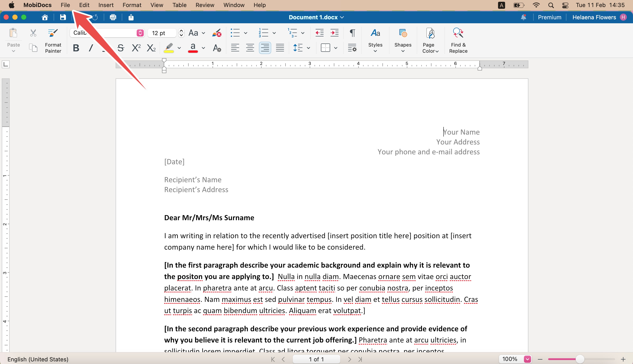
Task: Open the Review menu
Action: coord(205,5)
